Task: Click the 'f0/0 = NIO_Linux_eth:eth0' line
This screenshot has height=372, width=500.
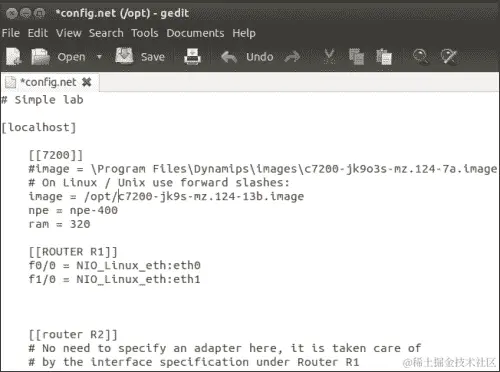Action: click(115, 266)
